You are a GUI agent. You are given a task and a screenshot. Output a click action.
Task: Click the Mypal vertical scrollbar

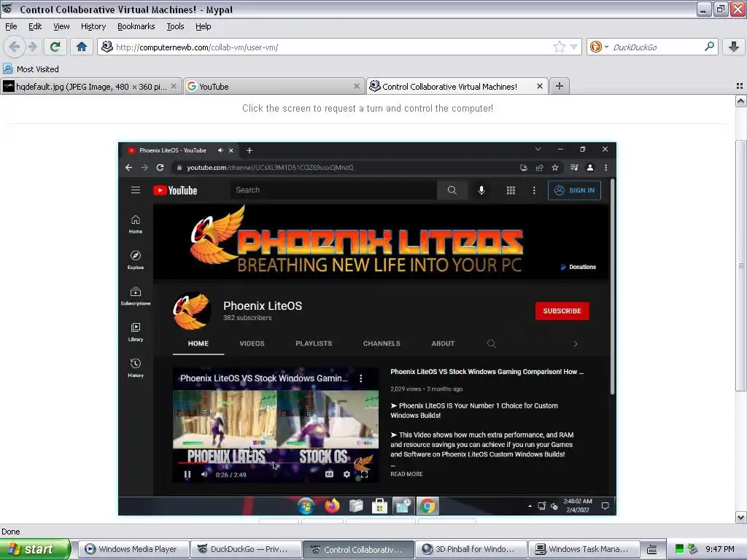coord(741,265)
